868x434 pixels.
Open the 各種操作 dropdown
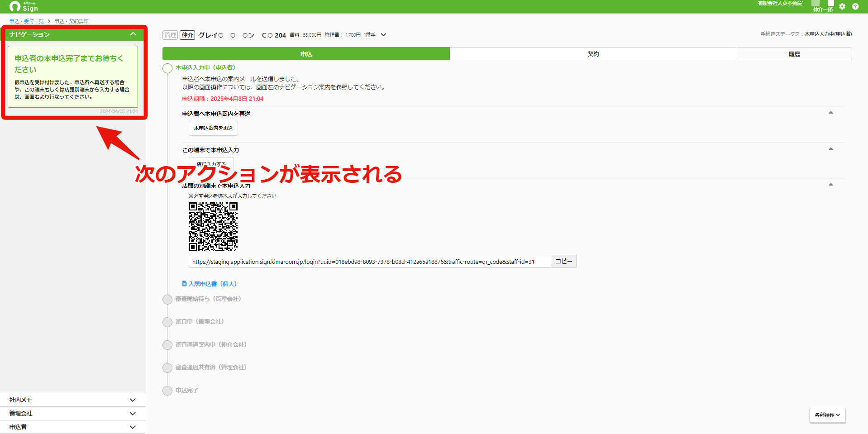[x=827, y=415]
